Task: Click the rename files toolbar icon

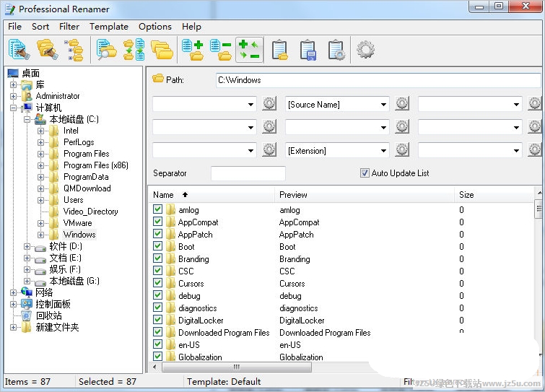Action: [x=19, y=50]
